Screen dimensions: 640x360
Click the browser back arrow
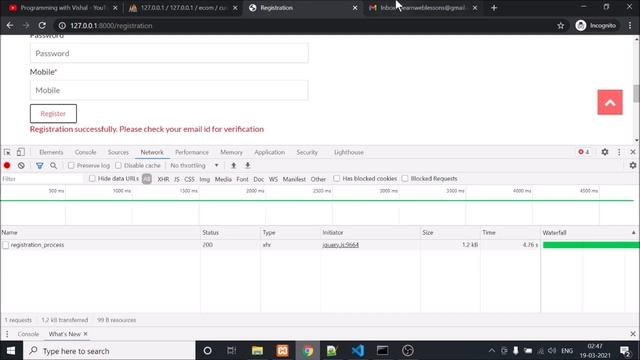[10, 25]
